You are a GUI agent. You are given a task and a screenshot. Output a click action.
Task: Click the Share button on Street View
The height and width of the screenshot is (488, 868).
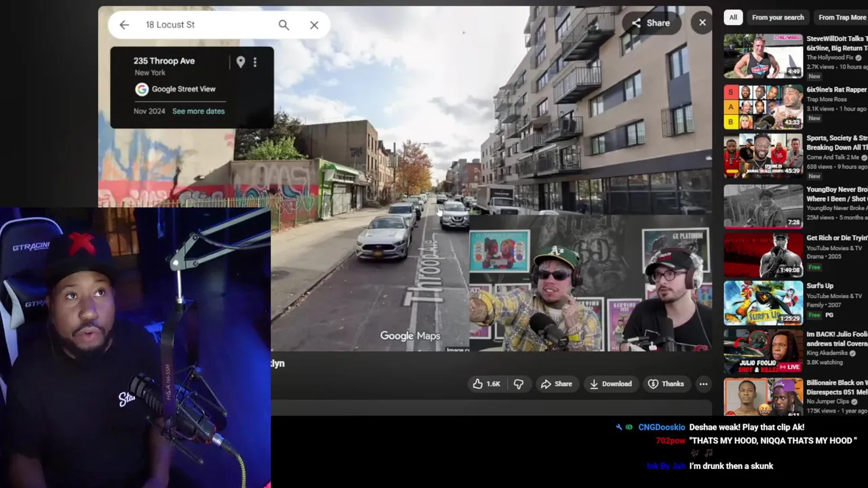[x=651, y=23]
